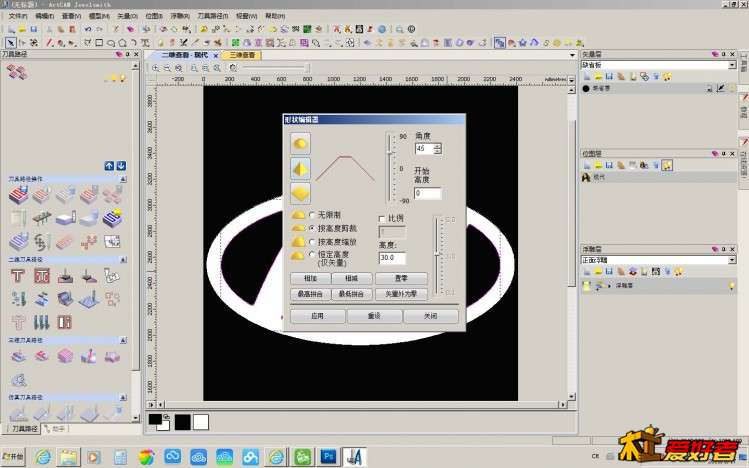Click the 关闭 close button in dialog
Image resolution: width=749 pixels, height=468 pixels.
(431, 316)
